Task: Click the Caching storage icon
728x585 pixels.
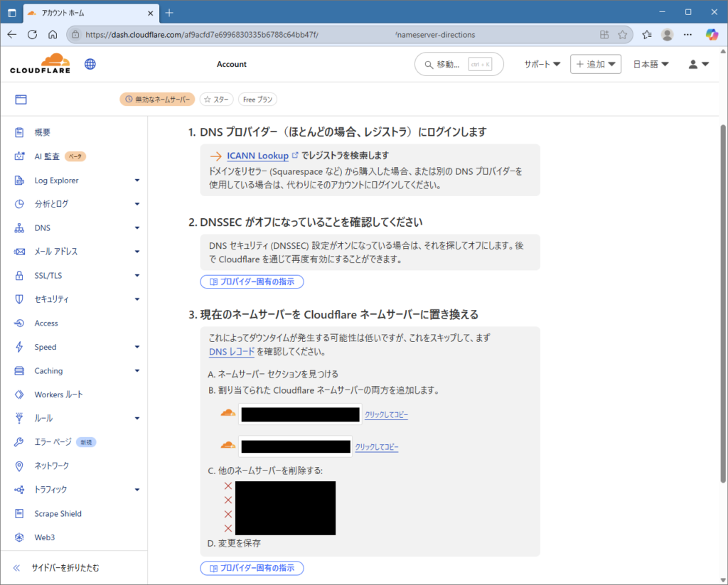Action: 19,370
